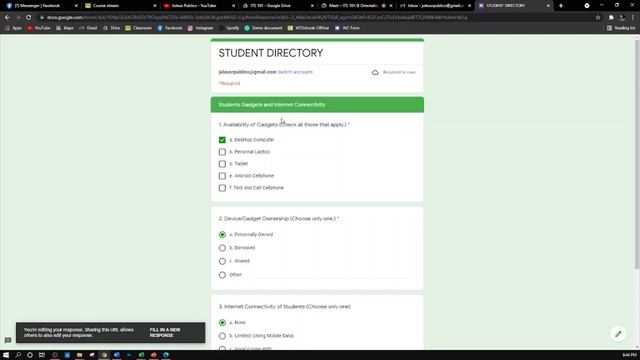Screen dimensions: 640x360
Task: Click the STUDENT DIRECTORY form title
Action: [x=271, y=53]
